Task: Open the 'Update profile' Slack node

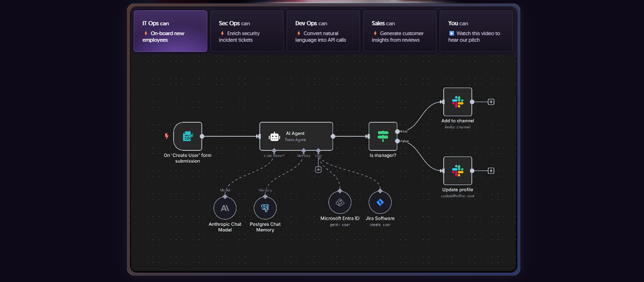Action: coord(457,171)
